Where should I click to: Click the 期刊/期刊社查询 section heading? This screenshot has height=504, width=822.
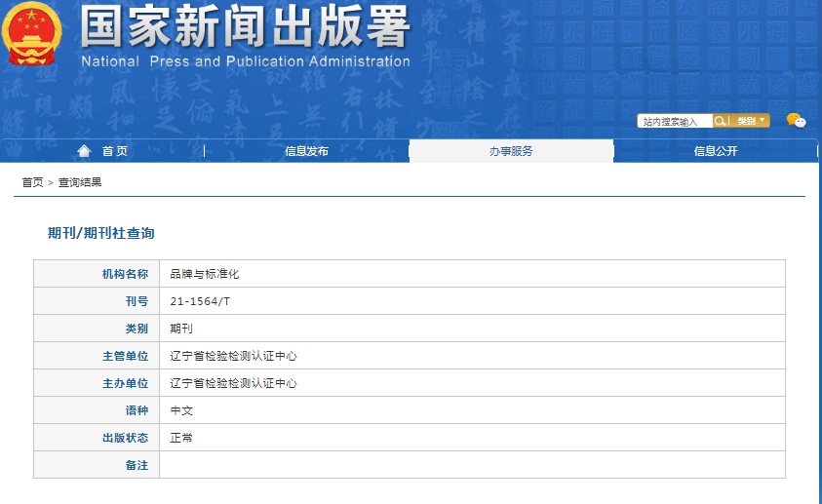click(101, 233)
